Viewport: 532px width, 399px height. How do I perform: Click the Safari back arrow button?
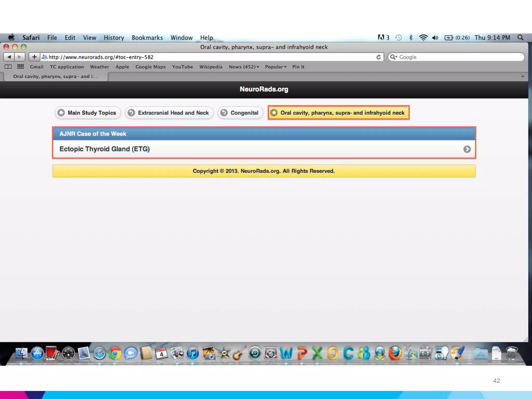click(9, 57)
